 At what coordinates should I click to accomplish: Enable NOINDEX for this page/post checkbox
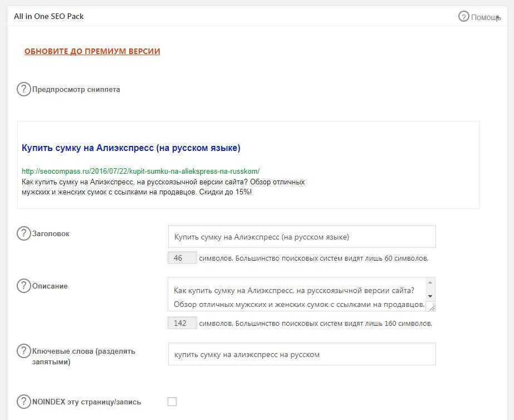[172, 402]
